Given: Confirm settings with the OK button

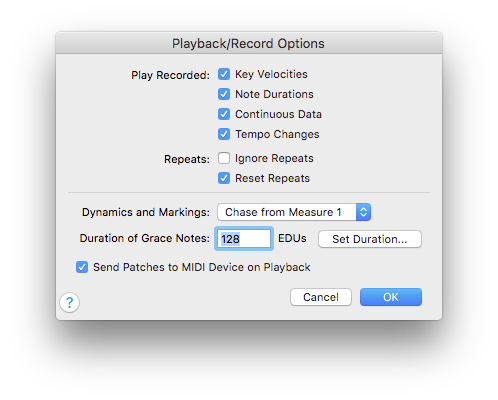Looking at the screenshot, I should coord(391,297).
